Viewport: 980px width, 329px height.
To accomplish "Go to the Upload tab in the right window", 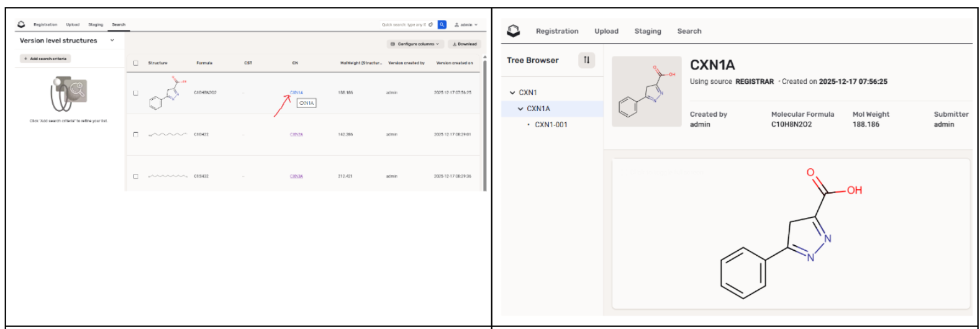I will (x=606, y=31).
